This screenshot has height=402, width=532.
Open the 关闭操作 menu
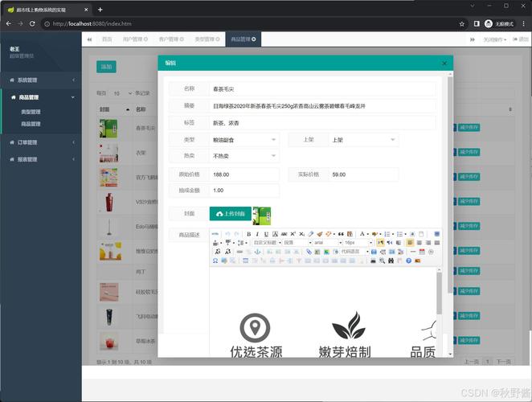click(x=494, y=39)
